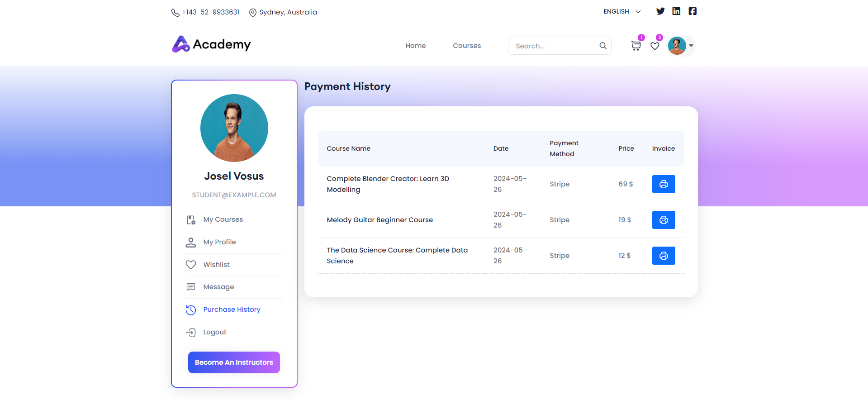Print invoice for Complete Blender Creator course
Screen dimensions: 868x400
663,184
